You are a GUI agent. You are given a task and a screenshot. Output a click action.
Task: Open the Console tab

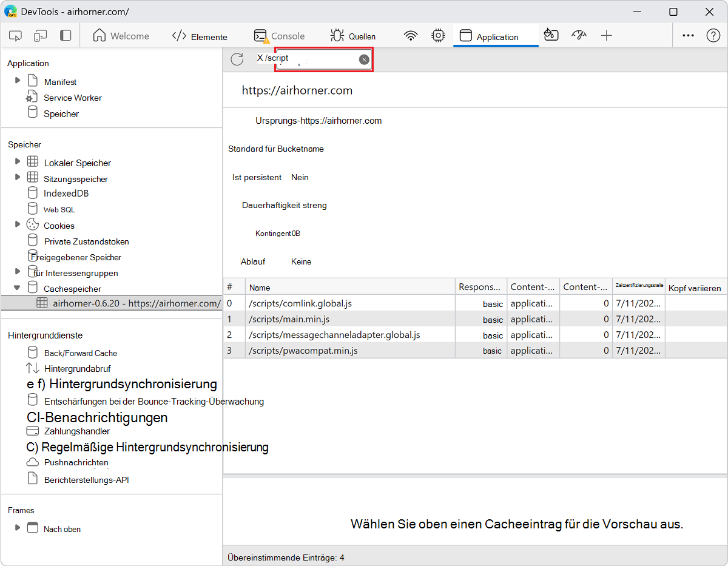279,36
